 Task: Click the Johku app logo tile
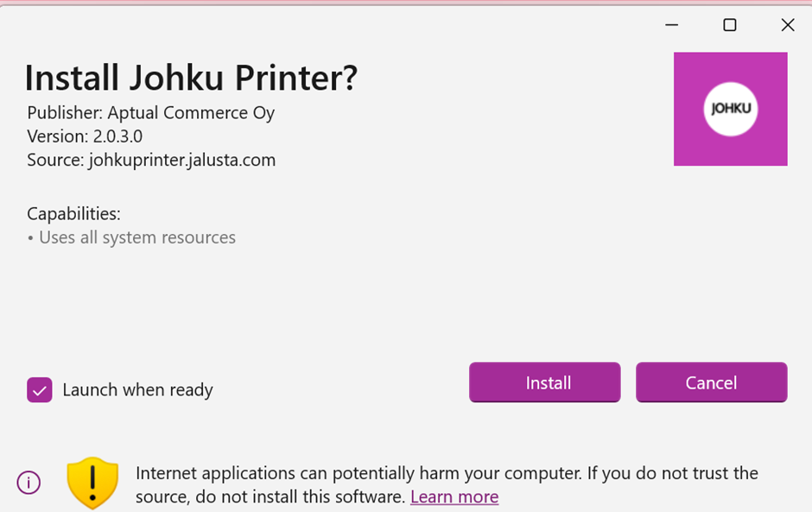730,109
